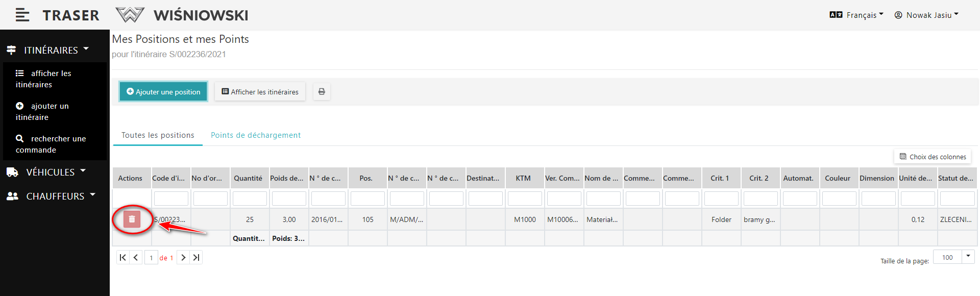Viewport: 980px width, 296px height.
Task: Jump to the last page arrow
Action: (x=196, y=258)
